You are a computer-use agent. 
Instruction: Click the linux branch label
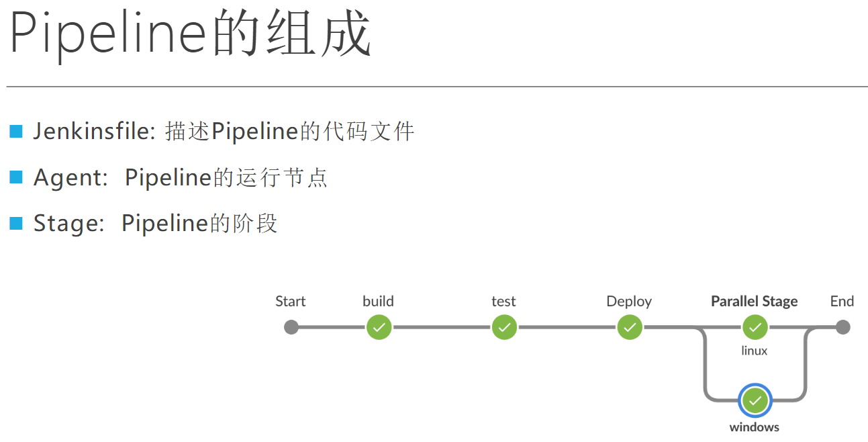[x=755, y=351]
